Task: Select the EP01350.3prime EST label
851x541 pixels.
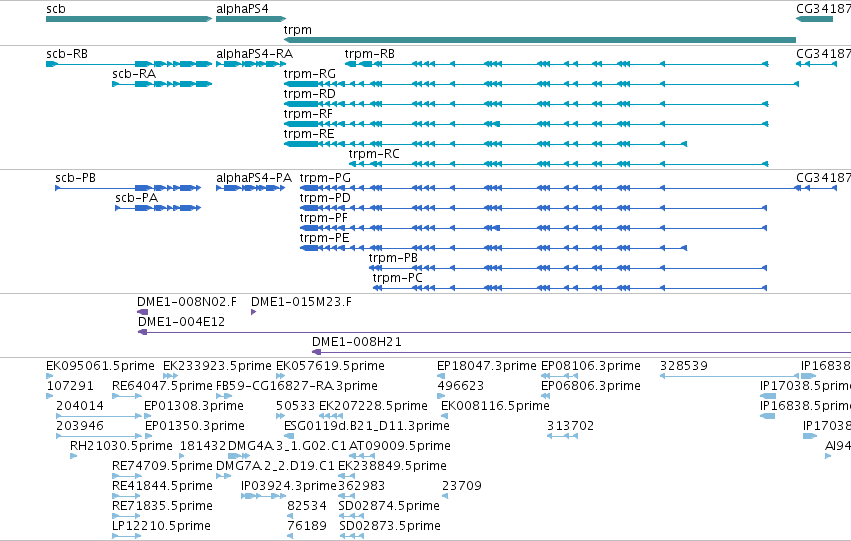Action: click(x=195, y=427)
